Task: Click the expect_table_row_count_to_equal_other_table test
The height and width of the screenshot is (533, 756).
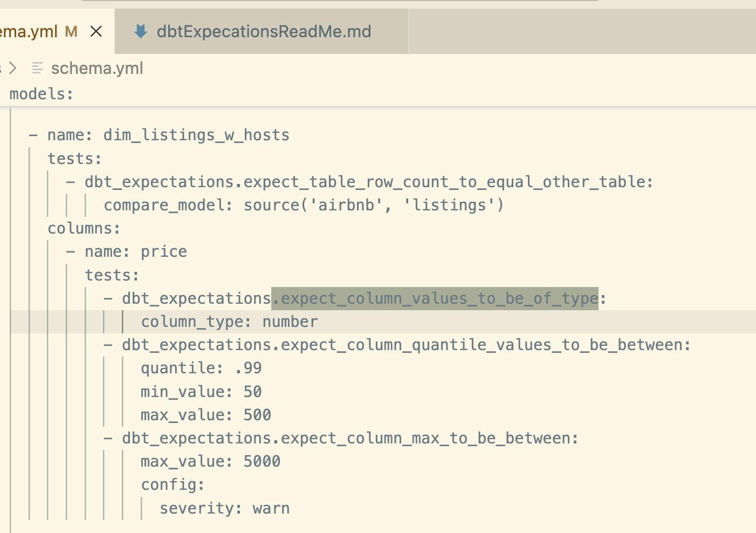Action: 368,182
